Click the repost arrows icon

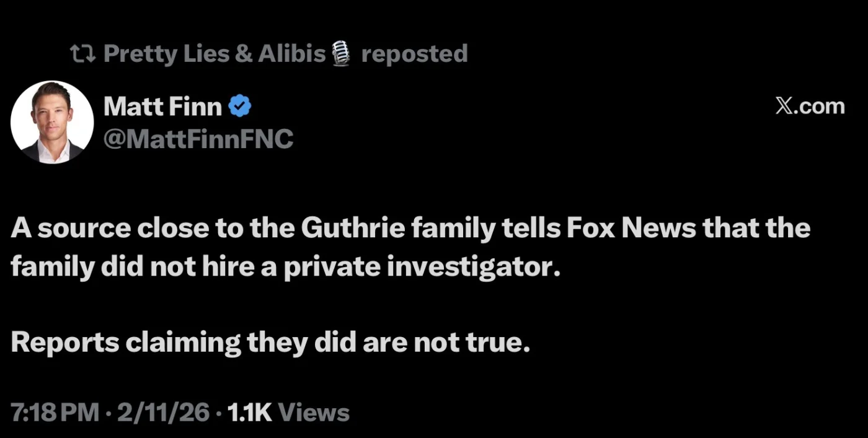click(x=84, y=55)
